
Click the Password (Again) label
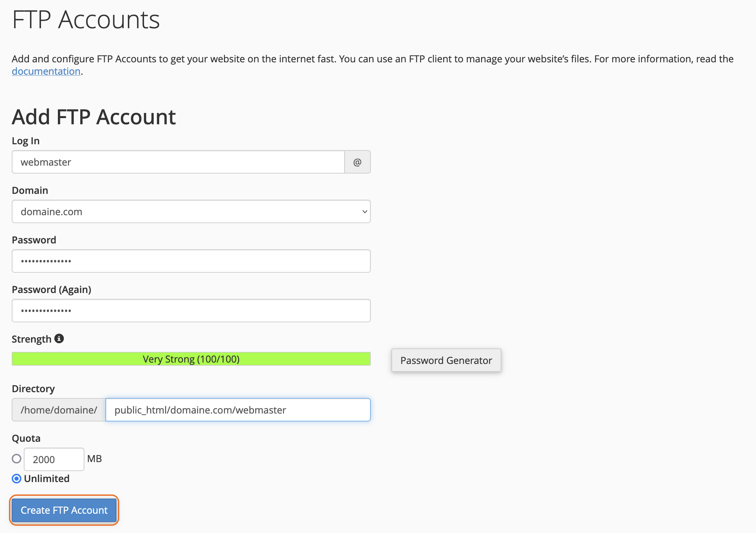[52, 290]
